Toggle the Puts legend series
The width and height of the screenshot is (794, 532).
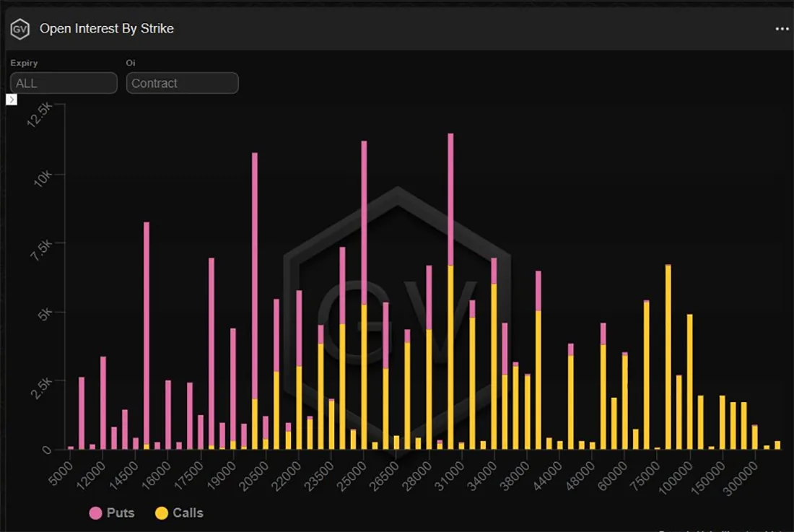112,513
